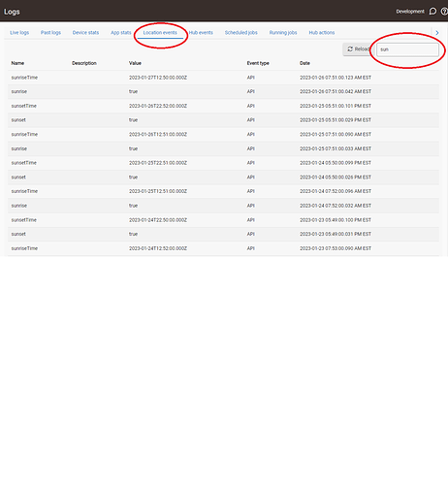Image resolution: width=448 pixels, height=485 pixels.
Task: Click the Development label in the header
Action: tap(410, 12)
